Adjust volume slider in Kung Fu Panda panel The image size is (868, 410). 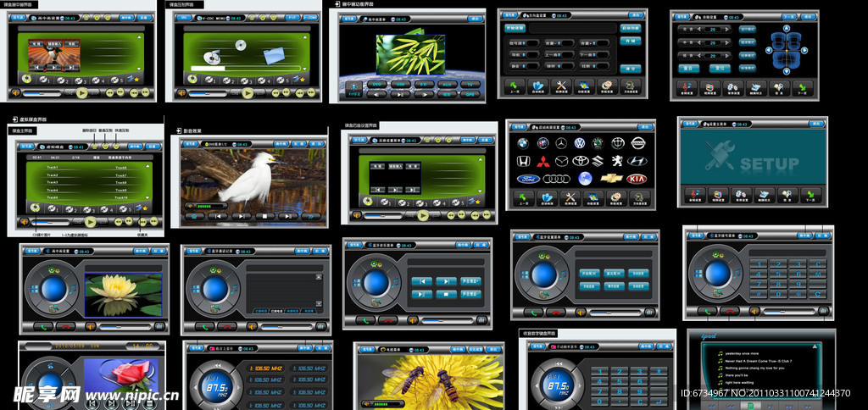tap(42, 93)
